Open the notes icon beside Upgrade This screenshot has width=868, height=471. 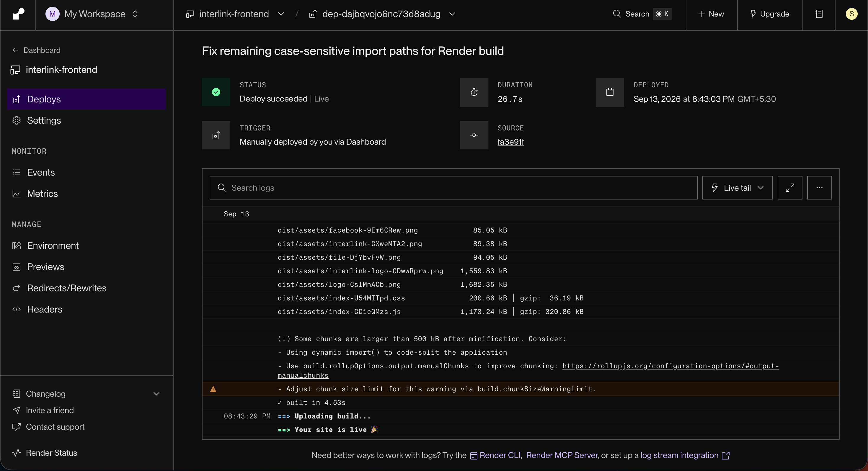coord(819,14)
